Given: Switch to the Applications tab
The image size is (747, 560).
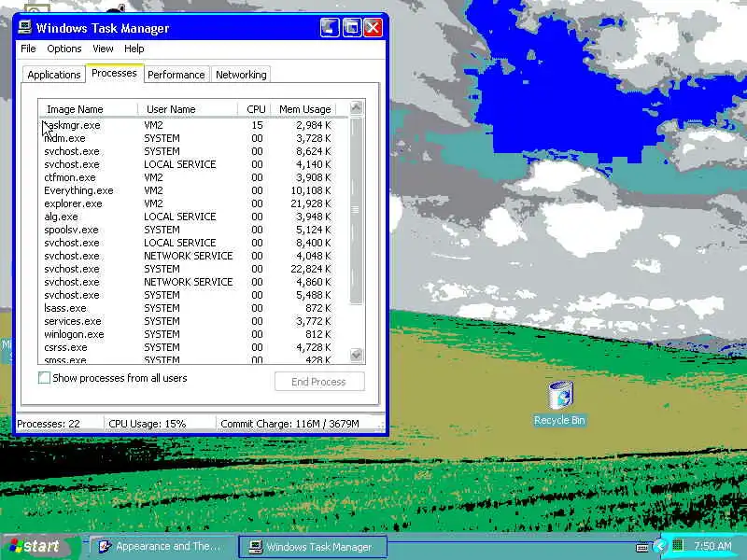Looking at the screenshot, I should [x=54, y=75].
